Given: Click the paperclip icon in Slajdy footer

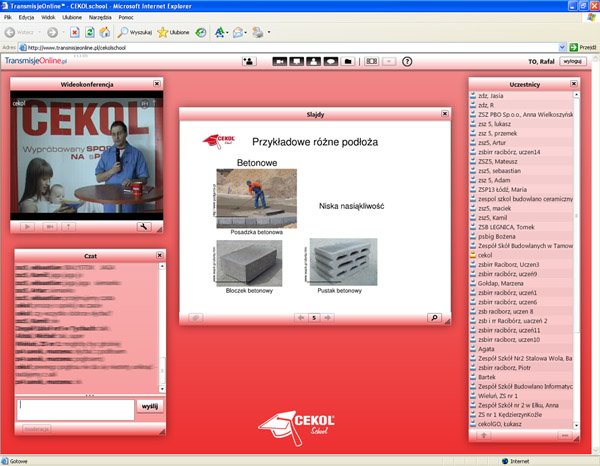Looking at the screenshot, I should point(196,318).
